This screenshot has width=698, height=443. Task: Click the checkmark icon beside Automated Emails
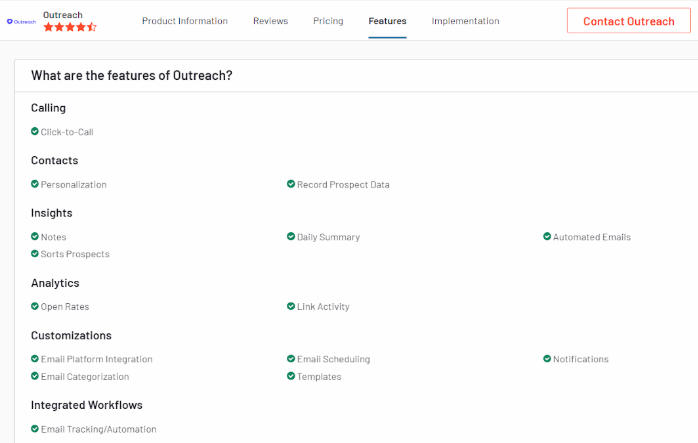[547, 236]
